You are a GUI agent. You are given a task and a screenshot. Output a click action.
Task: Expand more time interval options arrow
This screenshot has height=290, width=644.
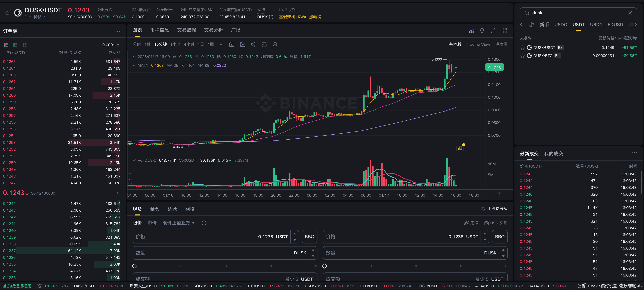221,45
